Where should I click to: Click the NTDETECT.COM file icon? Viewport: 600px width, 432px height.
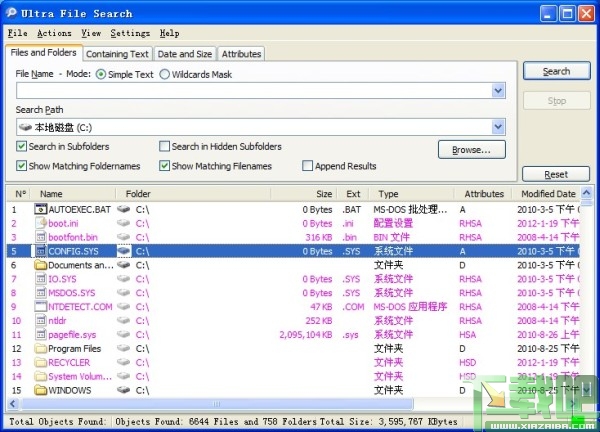point(40,306)
